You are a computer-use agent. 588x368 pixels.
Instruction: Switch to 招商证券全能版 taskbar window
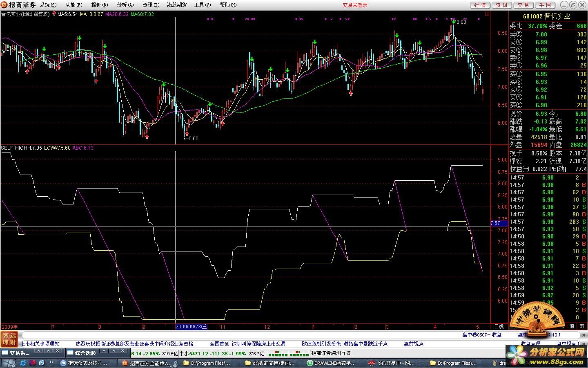pos(148,363)
